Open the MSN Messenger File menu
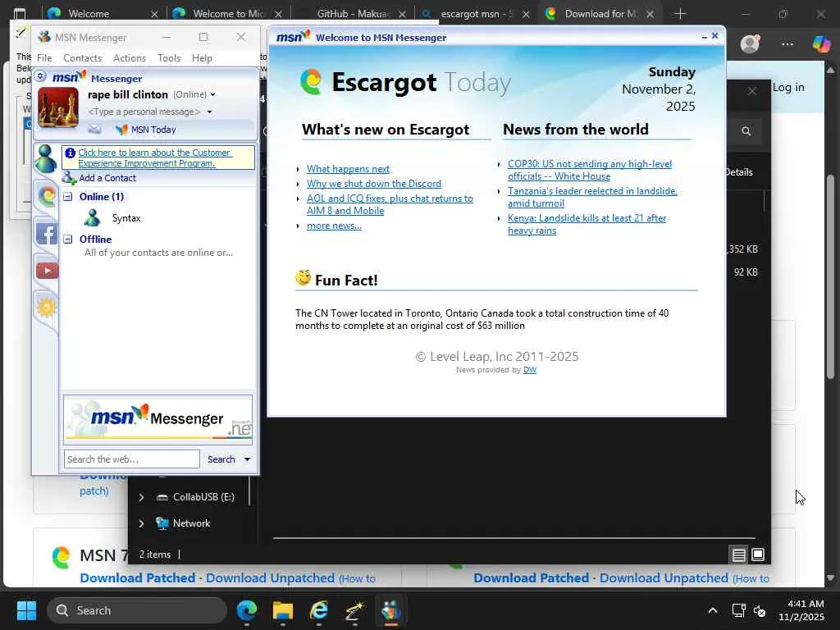 tap(44, 58)
